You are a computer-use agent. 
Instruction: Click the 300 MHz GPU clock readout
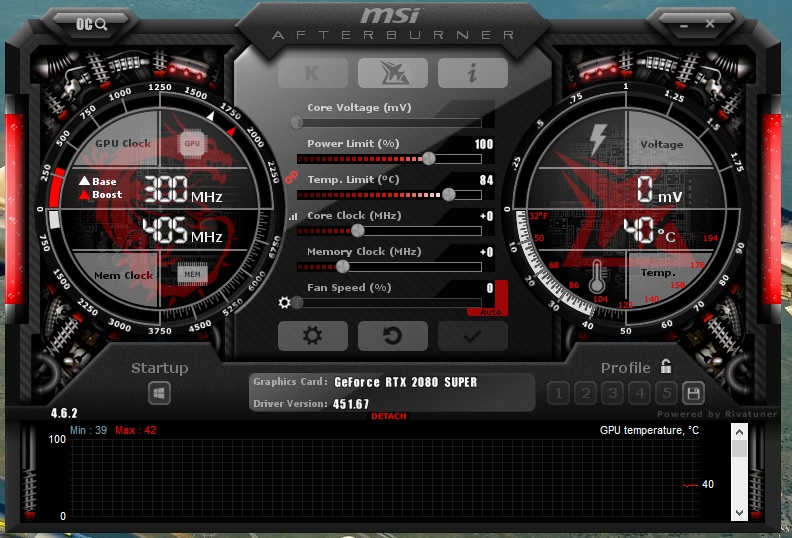click(x=183, y=190)
